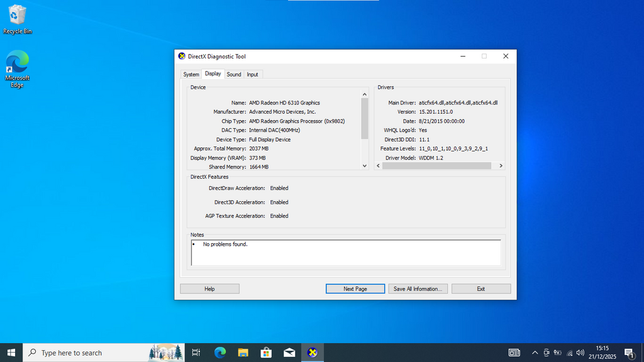The image size is (644, 362).
Task: Open the Recycle Bin on the desktop
Action: (17, 16)
